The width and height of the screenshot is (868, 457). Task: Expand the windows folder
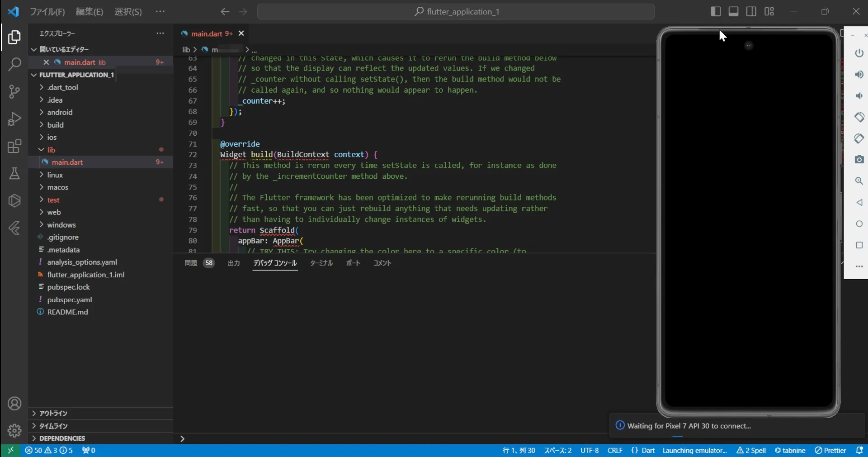(101, 225)
